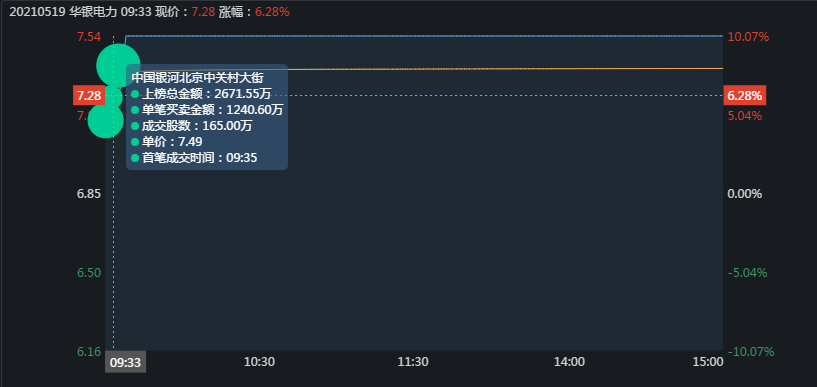Click the red 7.28 current price tag
817x387 pixels.
89,96
